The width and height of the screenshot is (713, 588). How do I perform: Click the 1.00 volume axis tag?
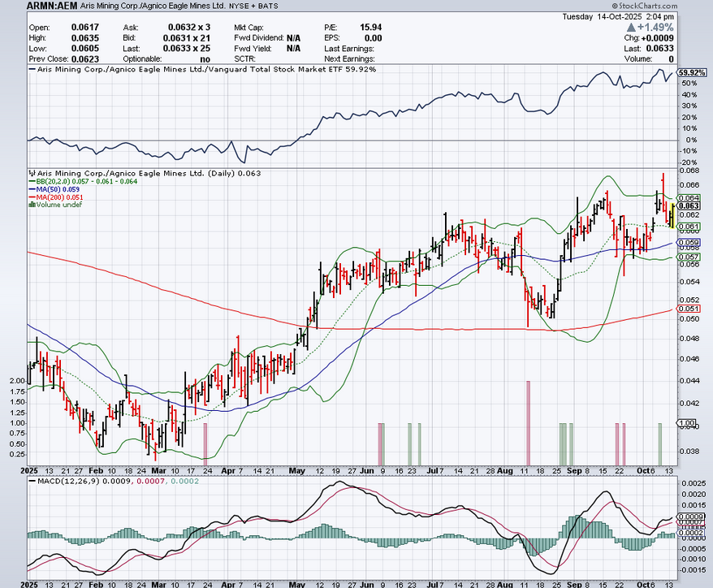pyautogui.click(x=688, y=423)
